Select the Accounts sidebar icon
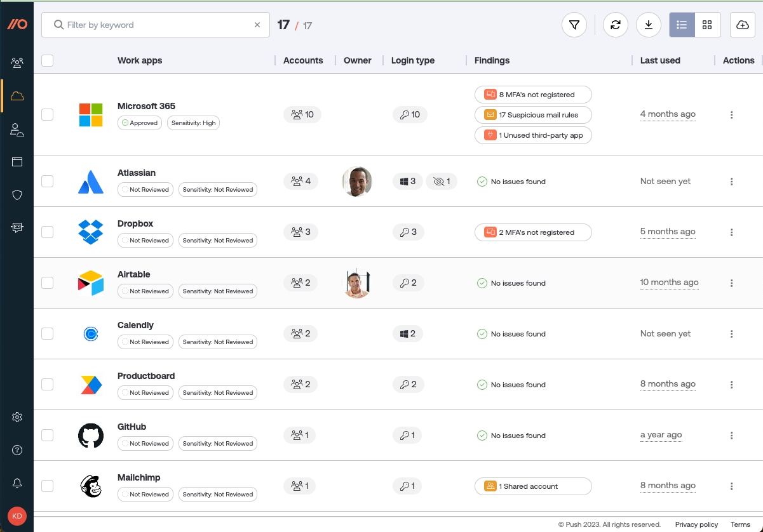Viewport: 763px width, 532px height. pyautogui.click(x=17, y=130)
